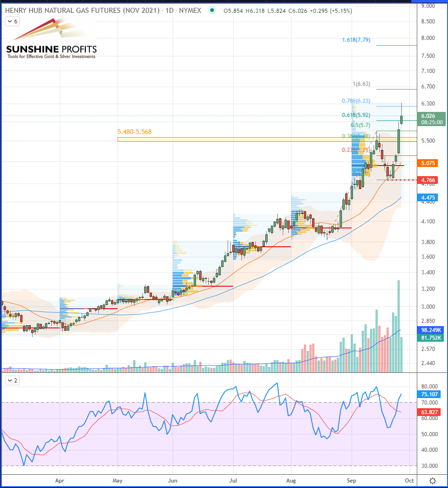Click the red price label 4.766
The height and width of the screenshot is (488, 448).
(428, 180)
